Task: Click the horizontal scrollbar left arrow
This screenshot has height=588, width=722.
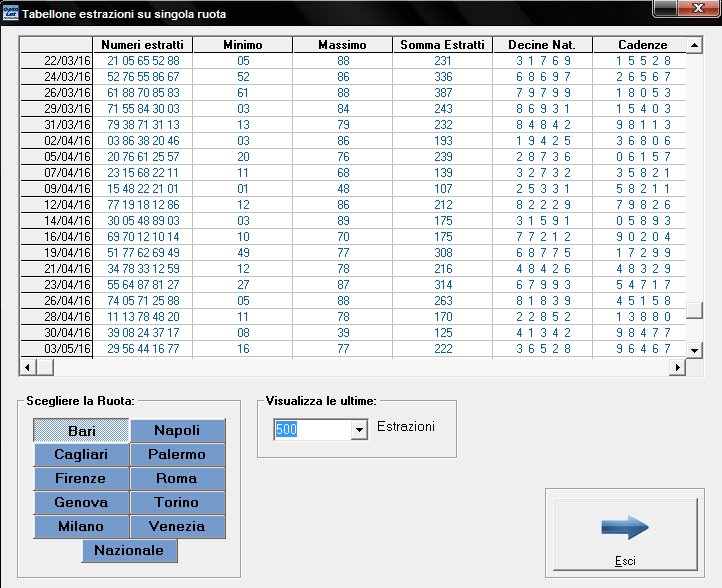Action: click(28, 367)
